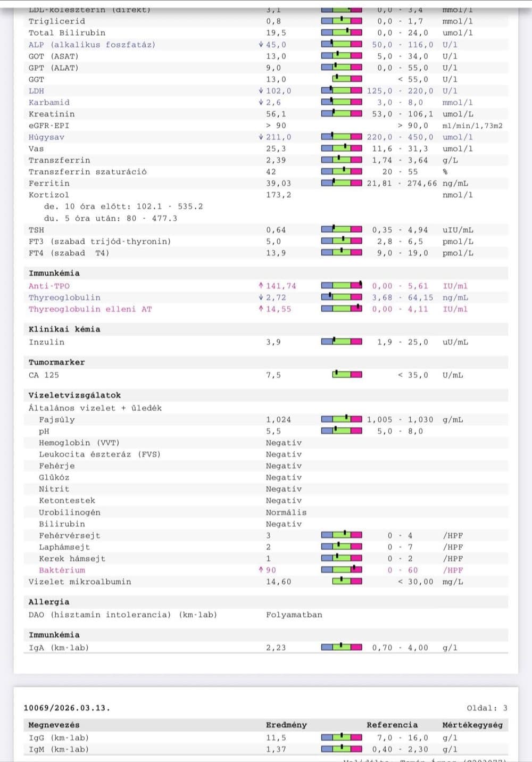Select the 'Kerek hámsejt' label
Viewport: 532px width, 762px height.
click(x=72, y=559)
